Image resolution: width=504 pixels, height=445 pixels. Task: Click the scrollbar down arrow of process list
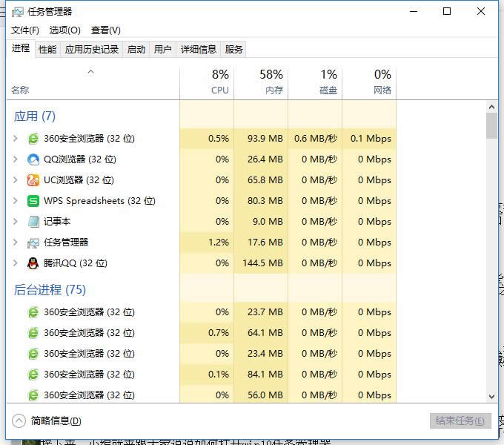click(492, 397)
